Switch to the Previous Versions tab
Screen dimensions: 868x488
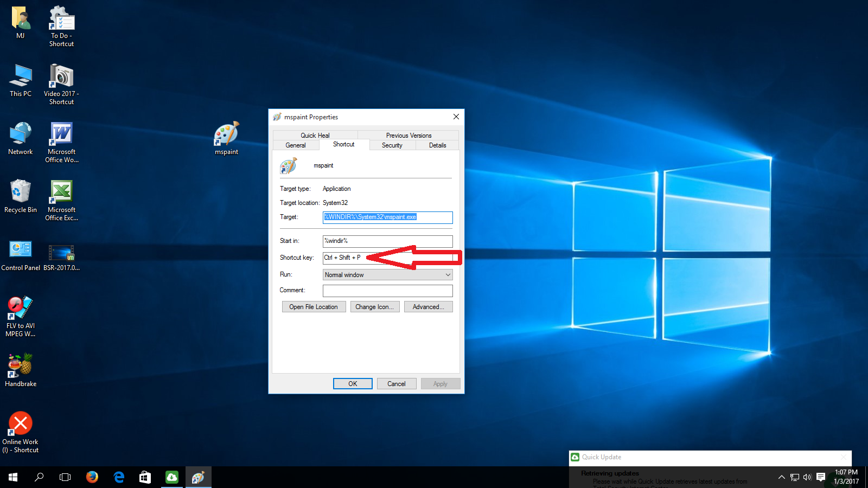(409, 136)
